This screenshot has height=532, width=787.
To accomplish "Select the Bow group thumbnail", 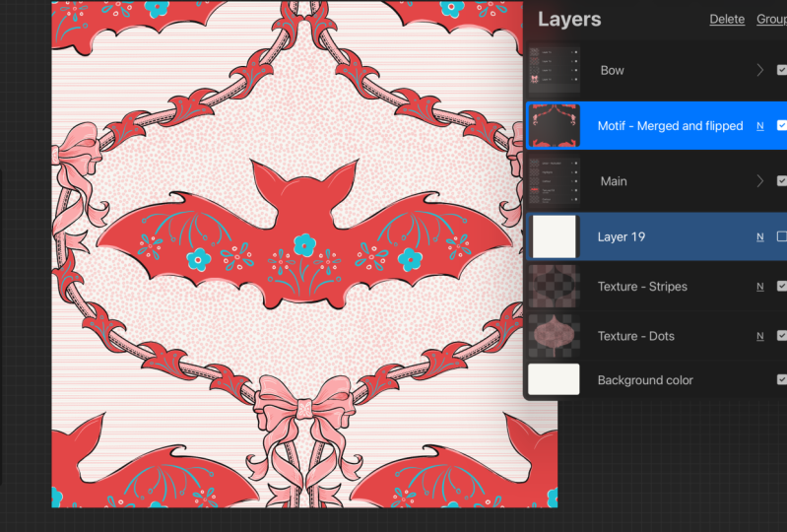I will (555, 70).
